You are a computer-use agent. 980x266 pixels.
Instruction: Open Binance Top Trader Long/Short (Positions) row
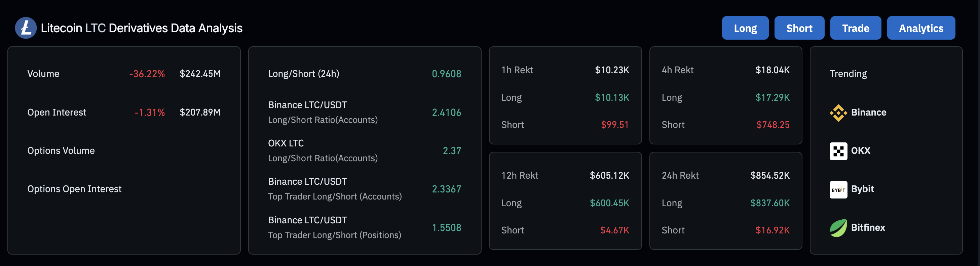click(x=364, y=227)
